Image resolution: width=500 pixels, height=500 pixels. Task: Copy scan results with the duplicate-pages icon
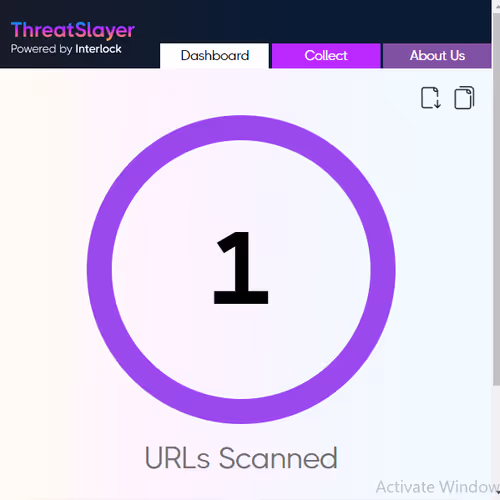pos(464,98)
